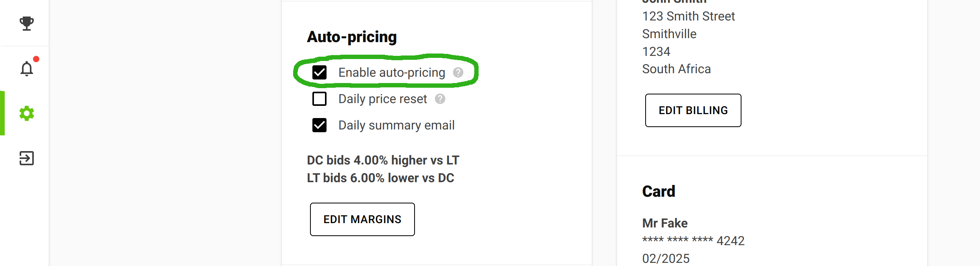Click the EDIT MARGINS button

[x=362, y=219]
